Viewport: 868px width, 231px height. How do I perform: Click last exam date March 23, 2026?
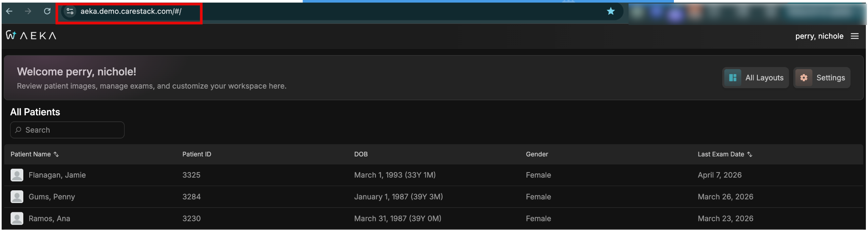coord(726,218)
